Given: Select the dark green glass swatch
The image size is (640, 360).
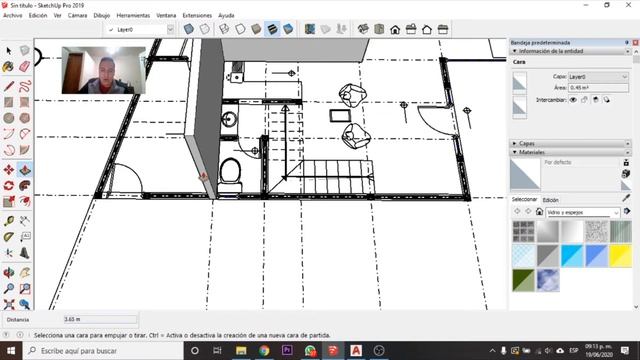Looking at the screenshot, I should click(523, 280).
